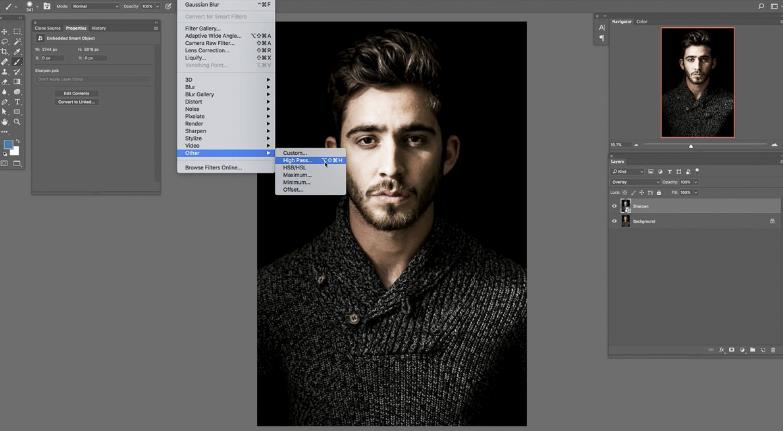
Task: Click the foreground blue color swatch
Action: tap(8, 144)
